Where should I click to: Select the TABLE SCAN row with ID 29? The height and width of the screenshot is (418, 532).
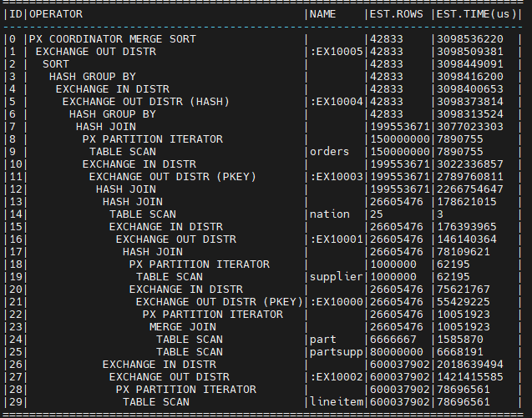(262, 402)
